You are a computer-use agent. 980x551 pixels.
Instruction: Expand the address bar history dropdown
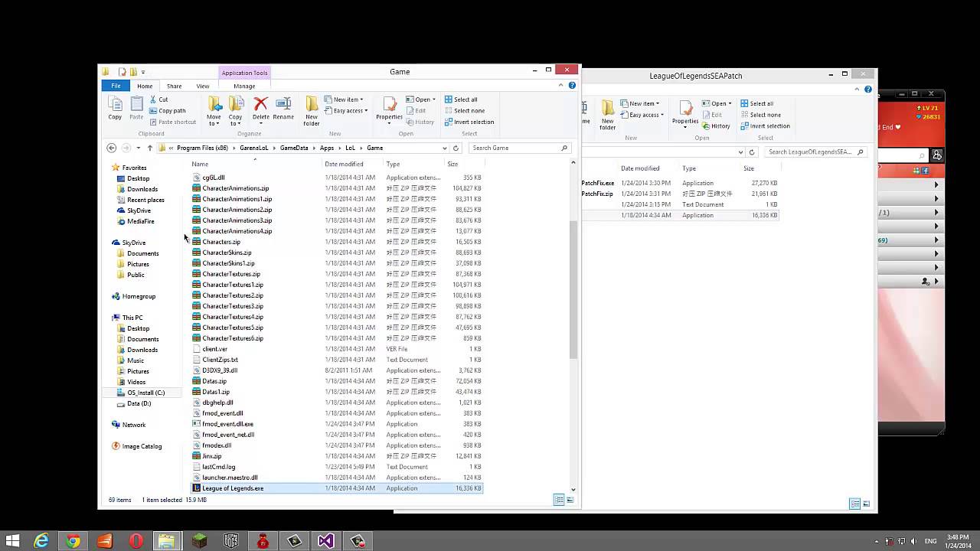pos(445,148)
